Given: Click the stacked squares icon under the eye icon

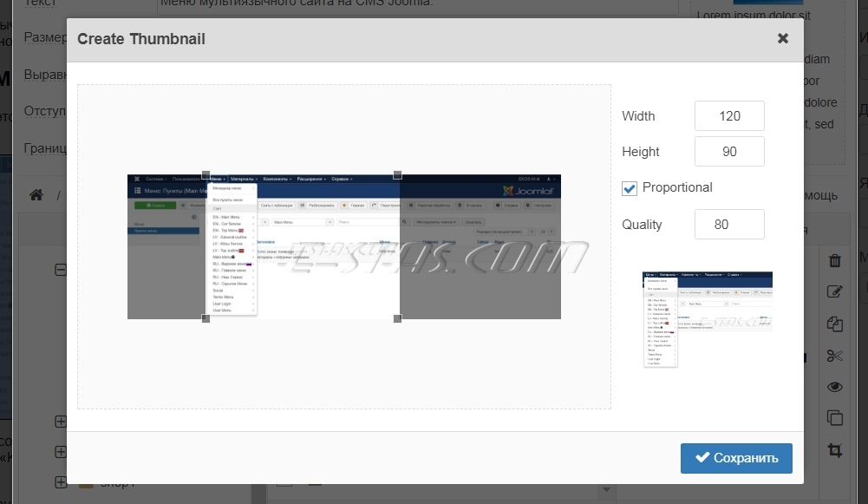Looking at the screenshot, I should point(835,417).
